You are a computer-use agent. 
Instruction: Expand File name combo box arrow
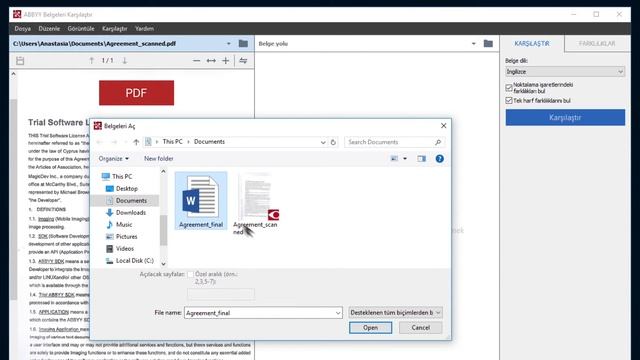point(338,313)
